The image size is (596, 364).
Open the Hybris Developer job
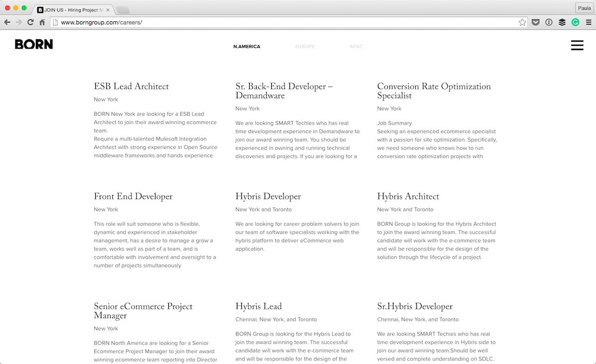pos(268,197)
